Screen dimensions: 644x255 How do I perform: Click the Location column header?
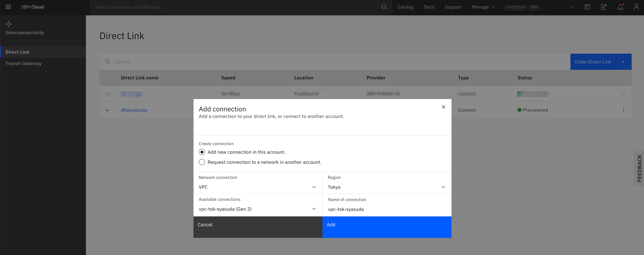(304, 78)
